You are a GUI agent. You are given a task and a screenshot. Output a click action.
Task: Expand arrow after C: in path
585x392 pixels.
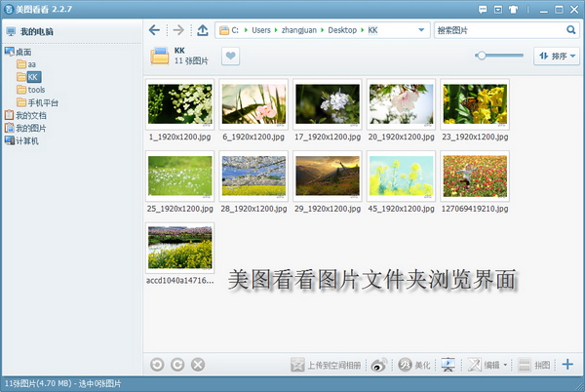pyautogui.click(x=246, y=30)
